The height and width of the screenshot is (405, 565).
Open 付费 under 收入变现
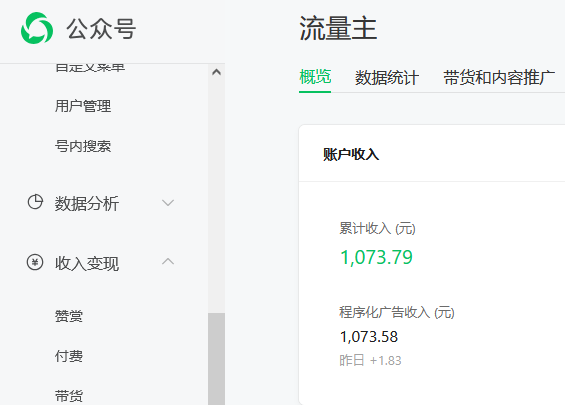(x=69, y=356)
